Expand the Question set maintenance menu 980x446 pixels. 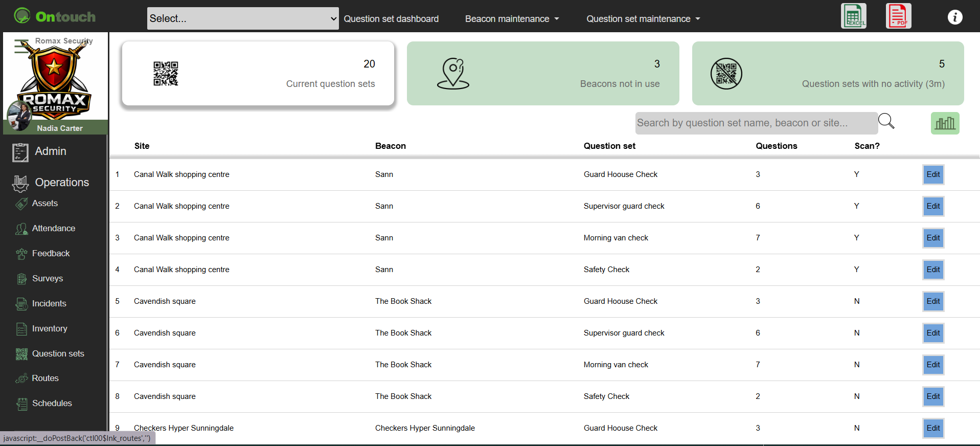643,19
